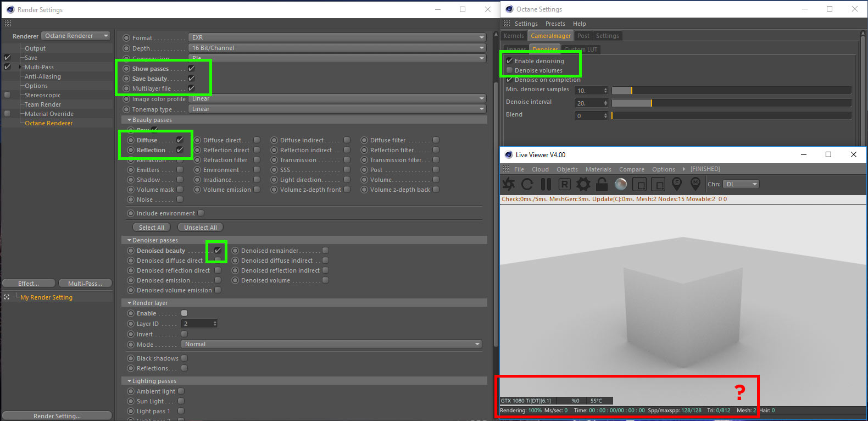This screenshot has height=421, width=868.
Task: Restart the render with the circular arrow icon
Action: point(527,184)
